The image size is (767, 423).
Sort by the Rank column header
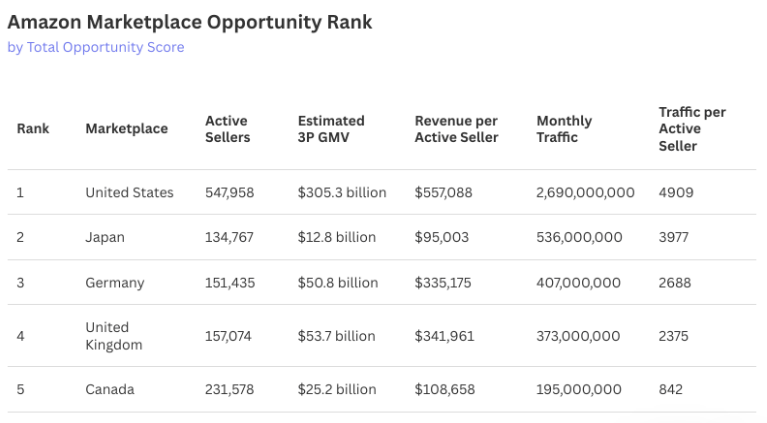pyautogui.click(x=33, y=129)
